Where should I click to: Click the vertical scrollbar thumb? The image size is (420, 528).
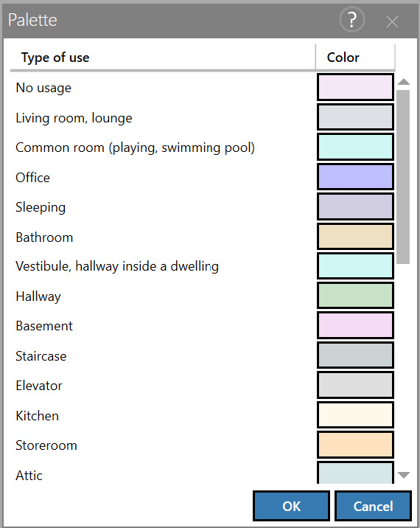tap(403, 177)
